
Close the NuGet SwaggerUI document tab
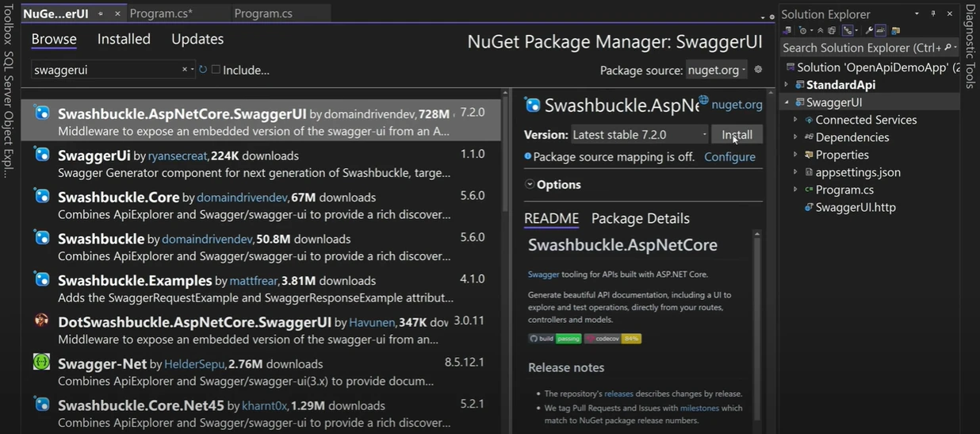coord(117,14)
